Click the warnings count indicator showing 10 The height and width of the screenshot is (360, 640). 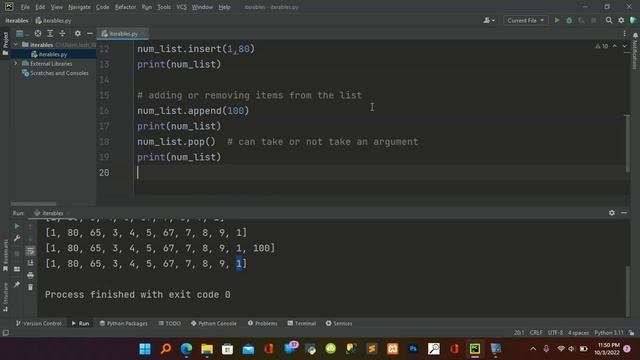[602, 46]
